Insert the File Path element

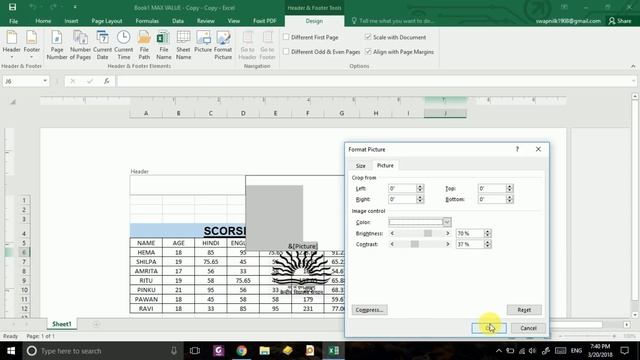[144, 45]
